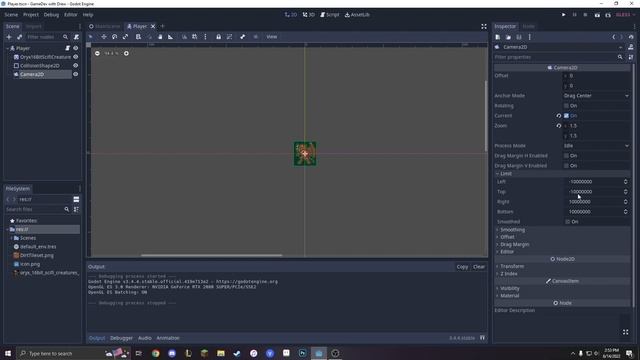Select the Scale Mode tool
Screen dimensions: 640x360
point(125,37)
